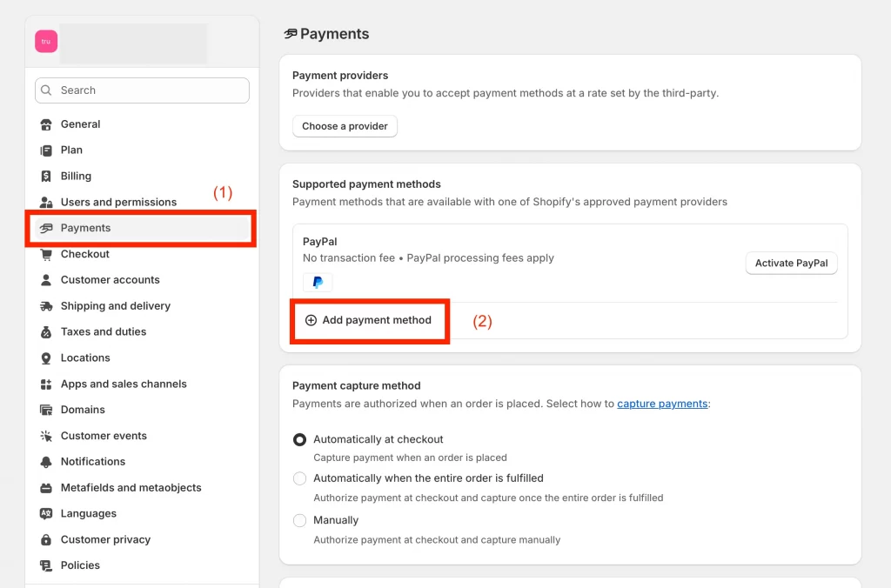
Task: Click the Locations pin icon
Action: pos(46,357)
